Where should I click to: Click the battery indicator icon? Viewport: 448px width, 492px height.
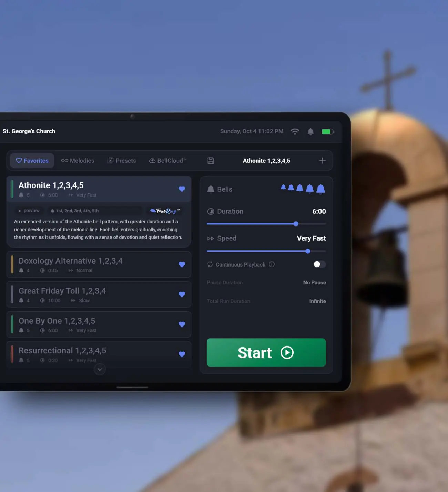click(328, 131)
